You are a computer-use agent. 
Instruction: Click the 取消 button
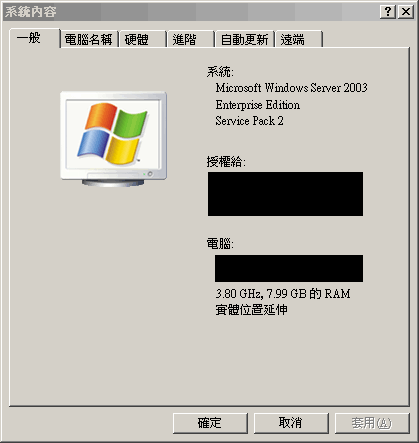(291, 423)
